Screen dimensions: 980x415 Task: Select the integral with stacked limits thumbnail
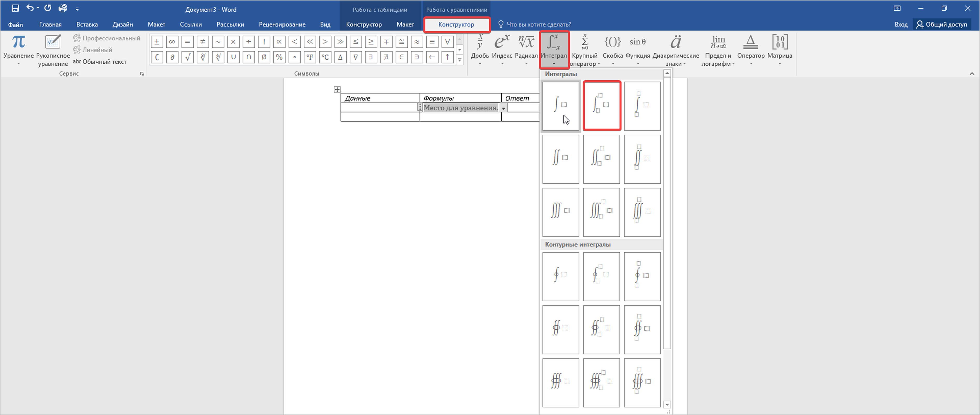click(642, 106)
